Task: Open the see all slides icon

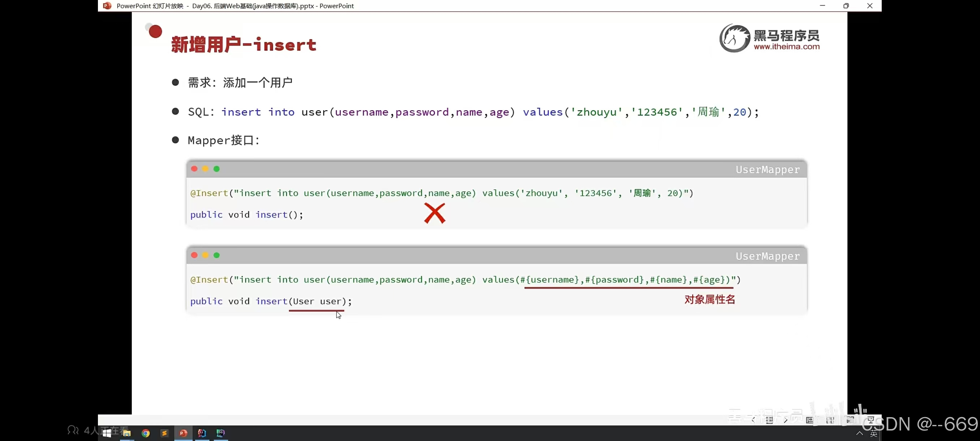Action: [769, 420]
